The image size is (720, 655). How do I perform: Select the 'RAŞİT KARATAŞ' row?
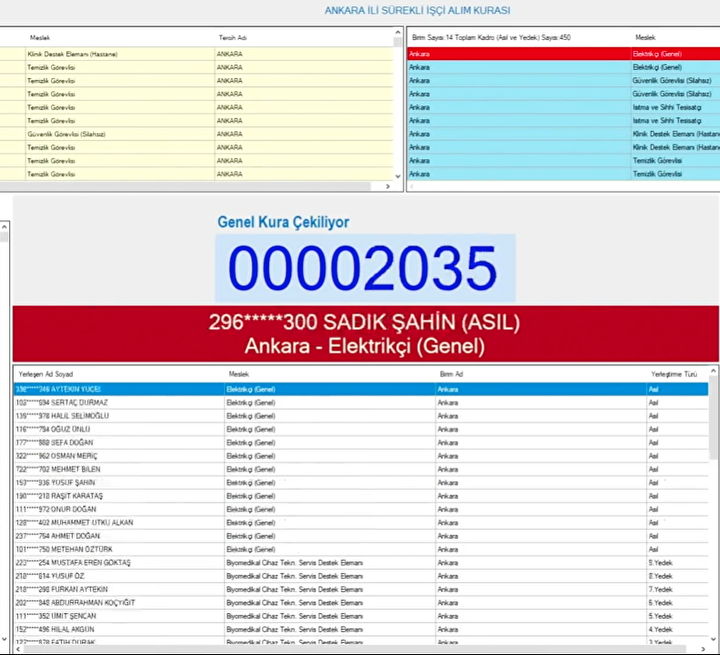[x=361, y=496]
